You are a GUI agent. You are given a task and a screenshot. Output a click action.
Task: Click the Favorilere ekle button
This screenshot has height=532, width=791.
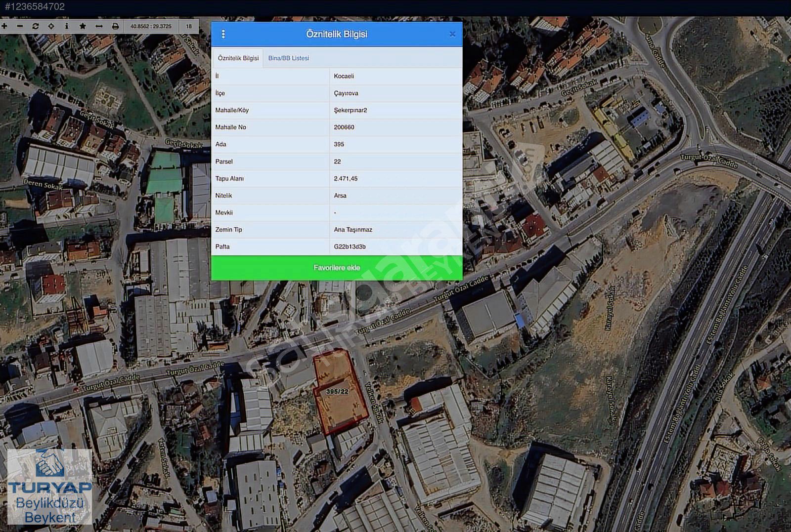pos(337,268)
